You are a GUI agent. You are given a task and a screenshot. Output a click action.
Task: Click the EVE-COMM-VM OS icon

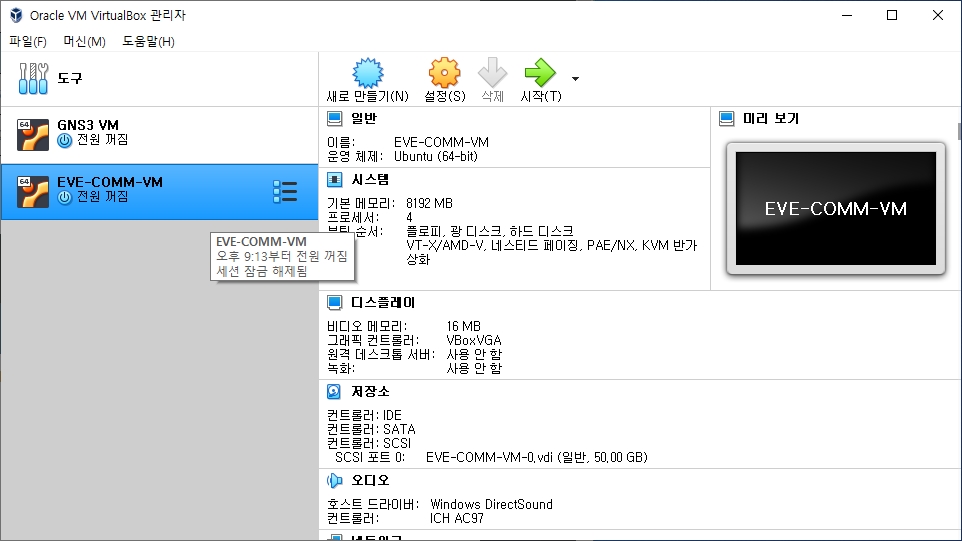pyautogui.click(x=33, y=192)
